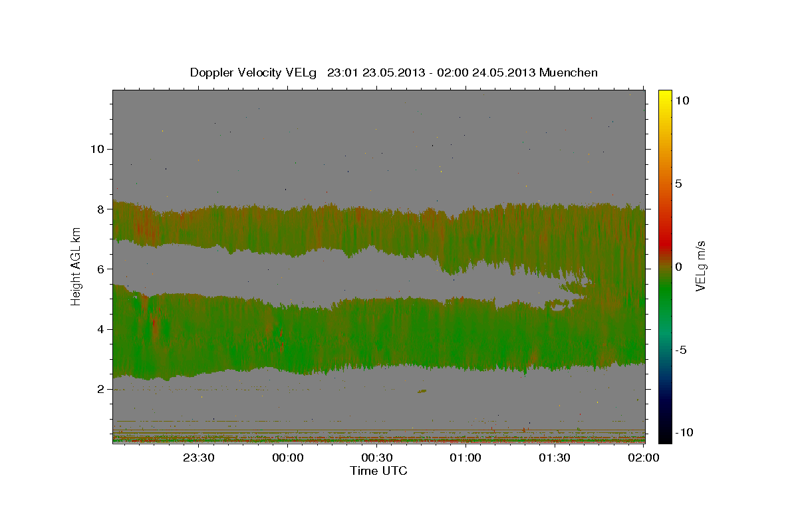The width and height of the screenshot is (798, 532).
Task: Click the colorbar tick label '0'
Action: click(x=679, y=267)
